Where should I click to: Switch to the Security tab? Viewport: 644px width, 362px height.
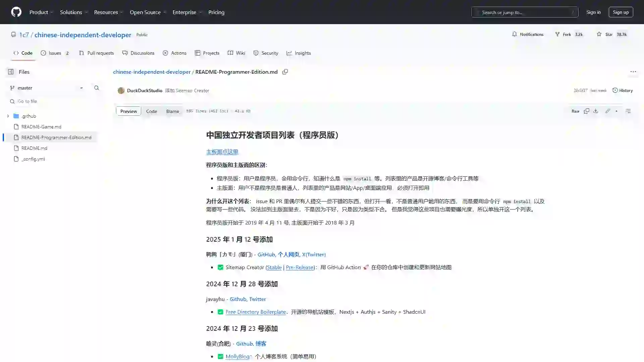(x=266, y=53)
